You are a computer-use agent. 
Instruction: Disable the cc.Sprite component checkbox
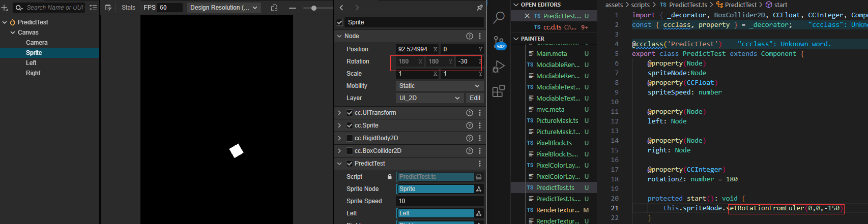point(350,125)
